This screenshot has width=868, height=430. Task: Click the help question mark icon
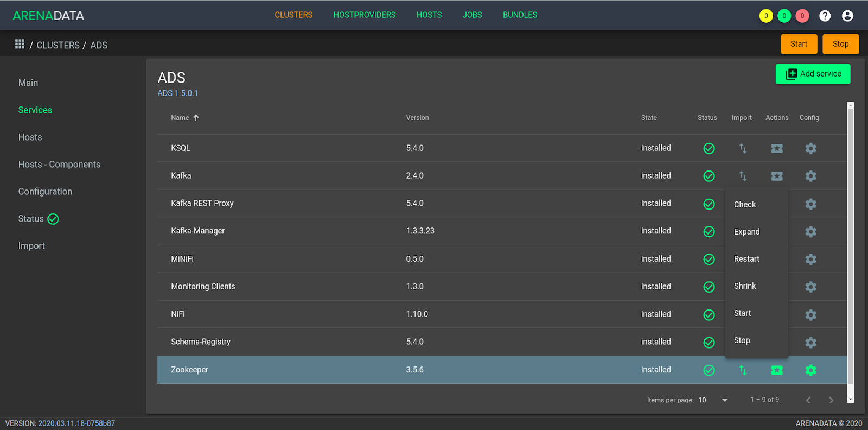(825, 16)
